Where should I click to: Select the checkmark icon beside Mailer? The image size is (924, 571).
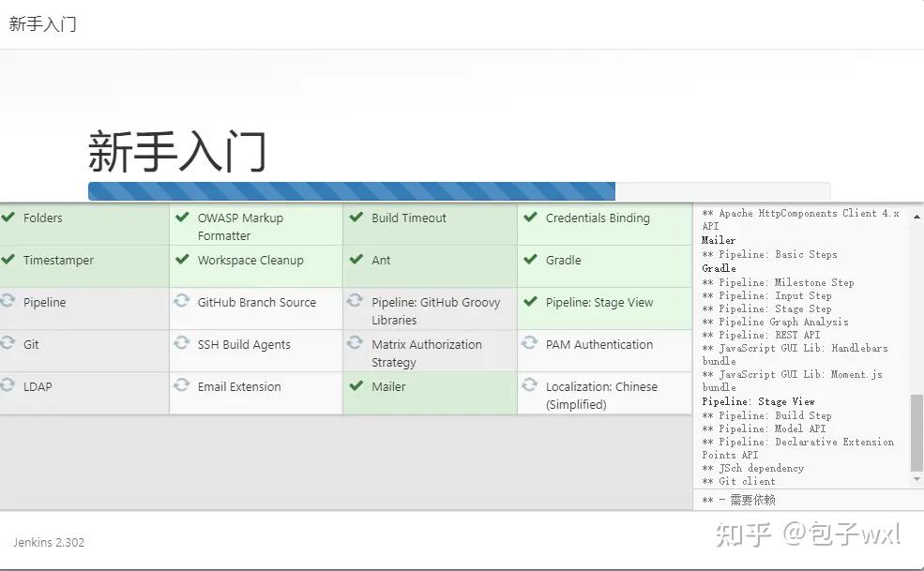pyautogui.click(x=356, y=386)
